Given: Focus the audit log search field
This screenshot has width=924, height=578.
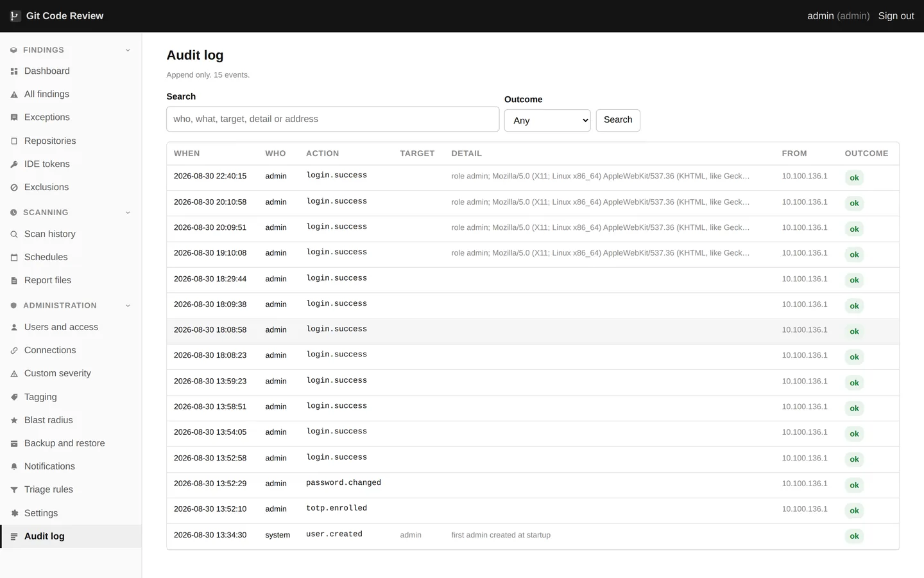Looking at the screenshot, I should [x=332, y=119].
